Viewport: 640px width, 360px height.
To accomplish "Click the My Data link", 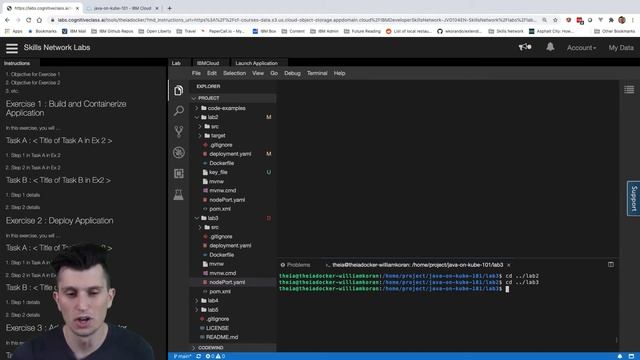I will 621,48.
